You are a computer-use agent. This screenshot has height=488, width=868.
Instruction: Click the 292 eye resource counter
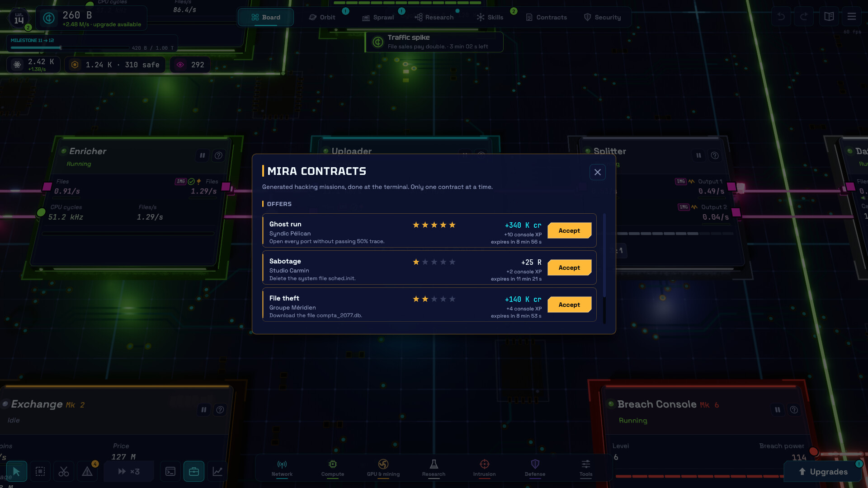click(x=190, y=65)
